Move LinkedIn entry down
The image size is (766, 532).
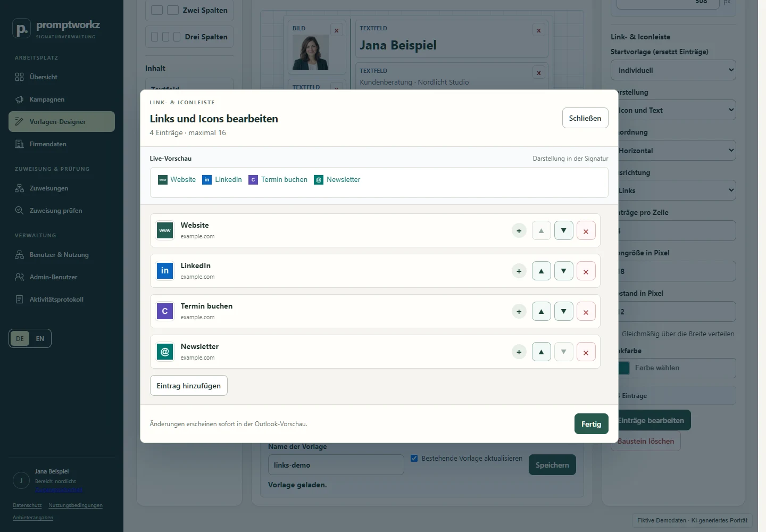click(563, 271)
